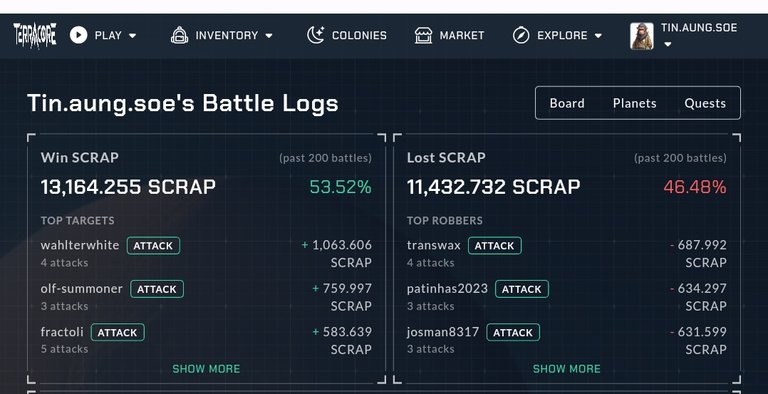Show more under Lost SCRAP panel
The image size is (768, 394).
[567, 369]
